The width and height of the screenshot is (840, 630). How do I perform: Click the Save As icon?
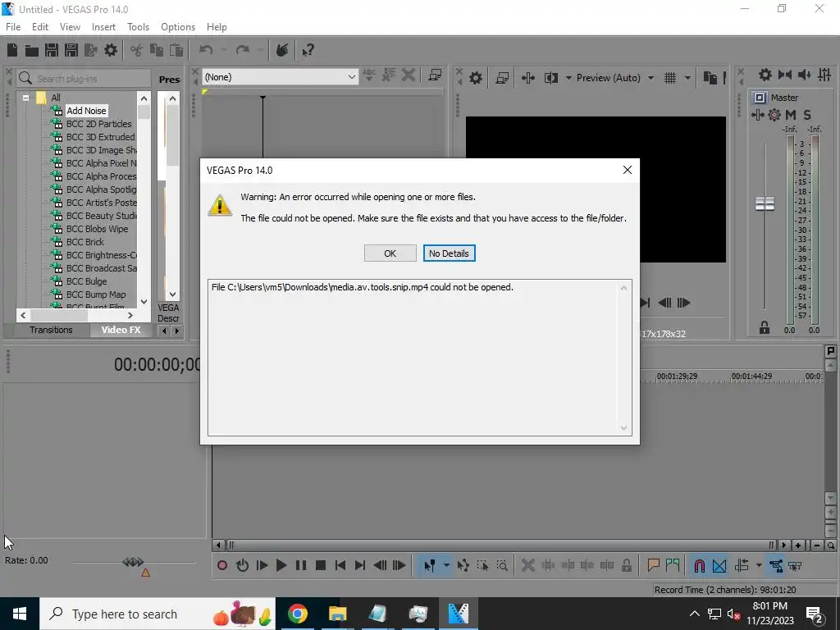71,50
